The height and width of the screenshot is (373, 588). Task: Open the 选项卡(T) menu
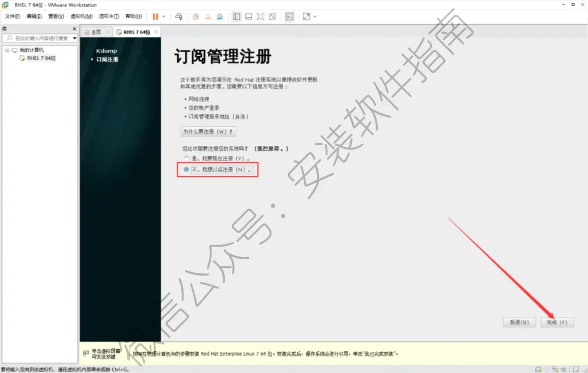(x=109, y=16)
